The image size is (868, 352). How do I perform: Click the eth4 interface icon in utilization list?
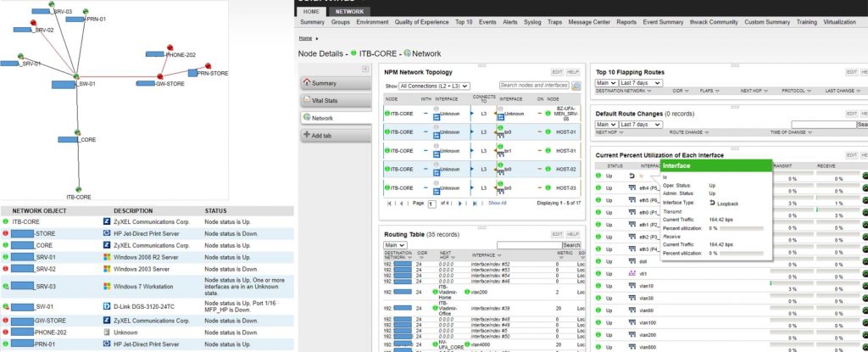[632, 188]
